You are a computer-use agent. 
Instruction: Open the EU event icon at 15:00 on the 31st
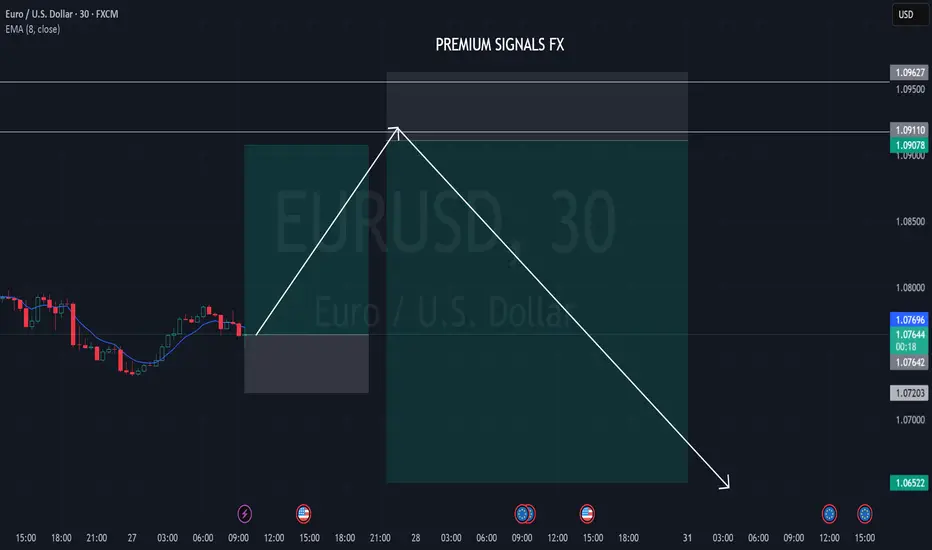pos(864,513)
